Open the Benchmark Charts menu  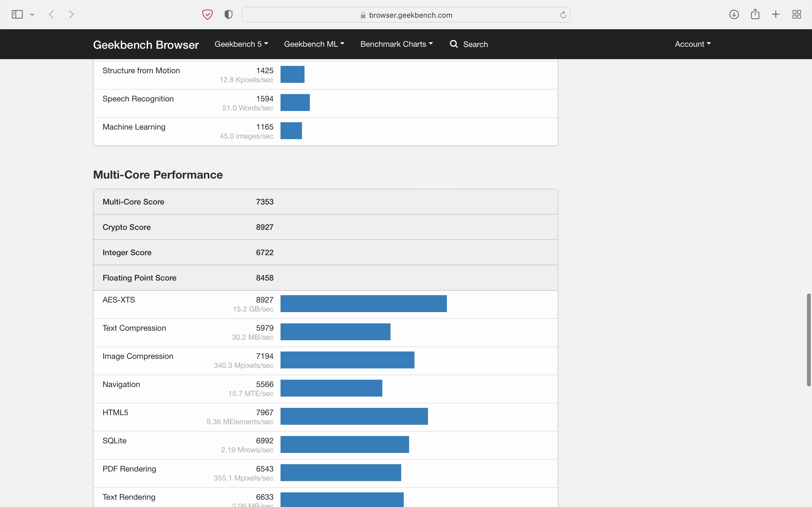click(x=396, y=44)
